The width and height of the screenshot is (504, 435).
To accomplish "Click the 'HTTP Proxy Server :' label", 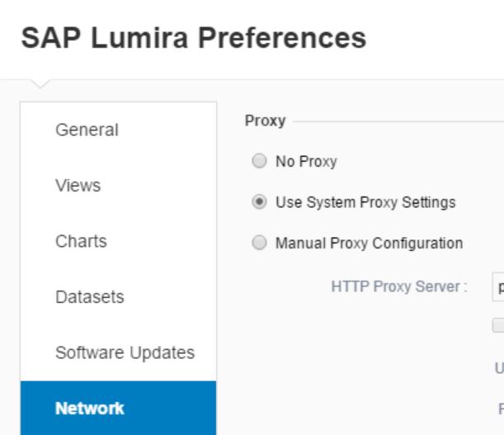I will 399,286.
